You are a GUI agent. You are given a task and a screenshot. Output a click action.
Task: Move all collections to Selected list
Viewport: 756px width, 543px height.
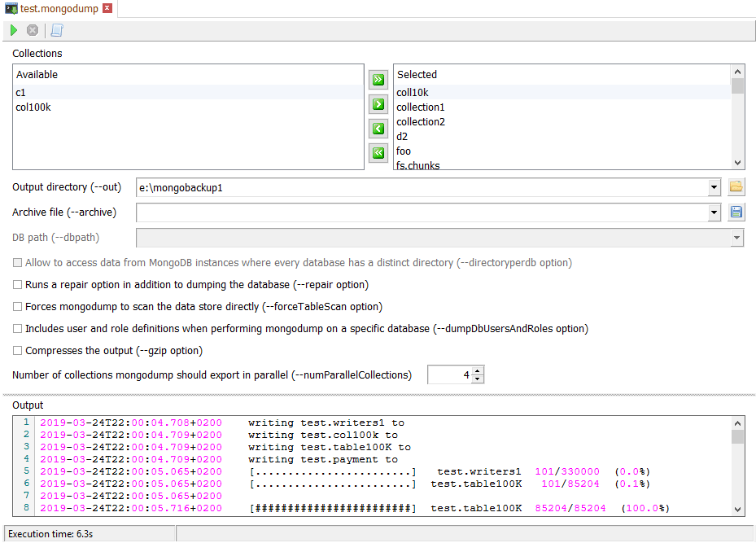[378, 80]
